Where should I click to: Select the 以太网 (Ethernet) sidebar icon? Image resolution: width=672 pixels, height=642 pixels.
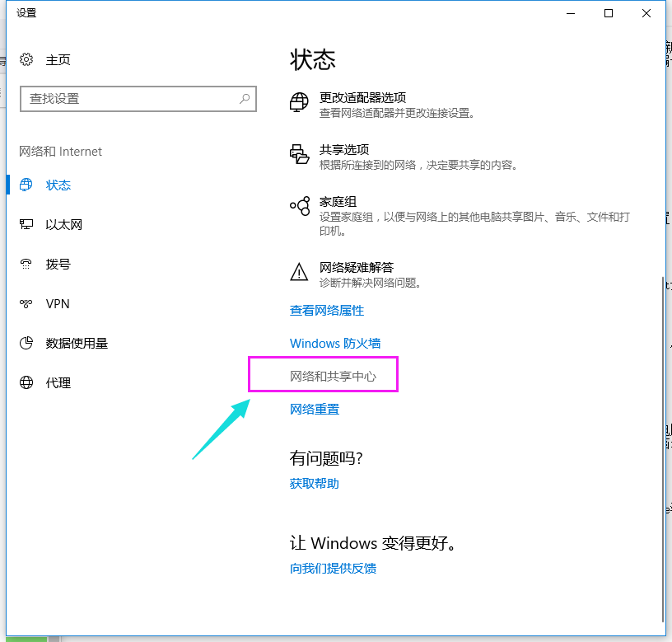[26, 224]
